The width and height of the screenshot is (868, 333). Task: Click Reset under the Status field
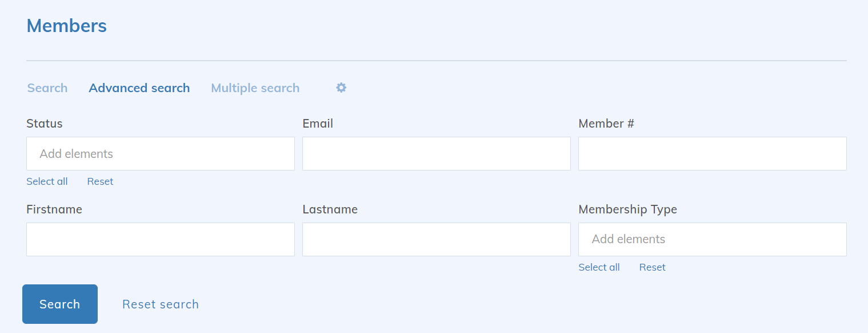[x=100, y=181]
